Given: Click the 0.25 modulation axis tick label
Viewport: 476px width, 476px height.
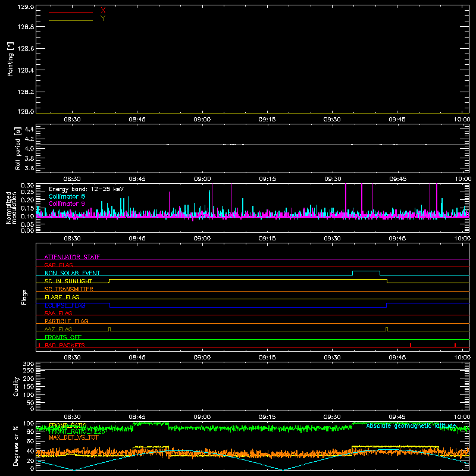Looking at the screenshot, I should [x=27, y=192].
